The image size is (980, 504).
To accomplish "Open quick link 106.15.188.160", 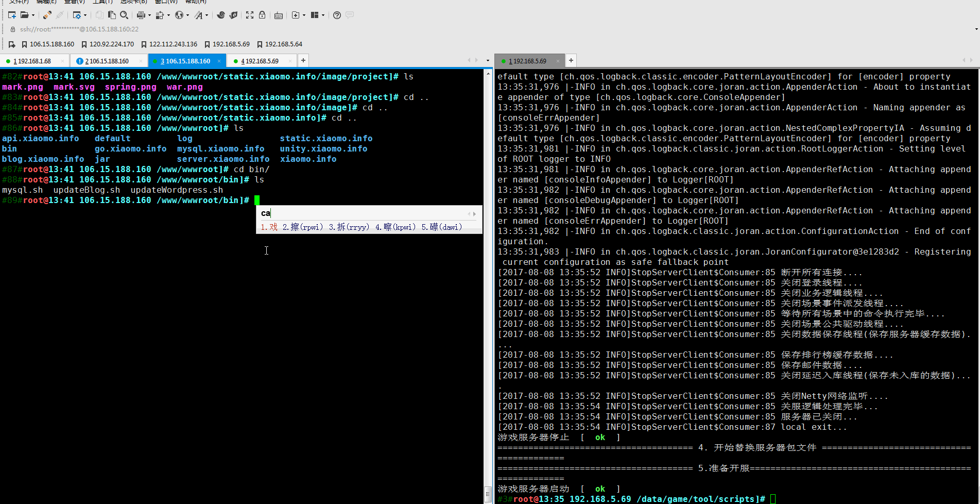I will tap(47, 44).
